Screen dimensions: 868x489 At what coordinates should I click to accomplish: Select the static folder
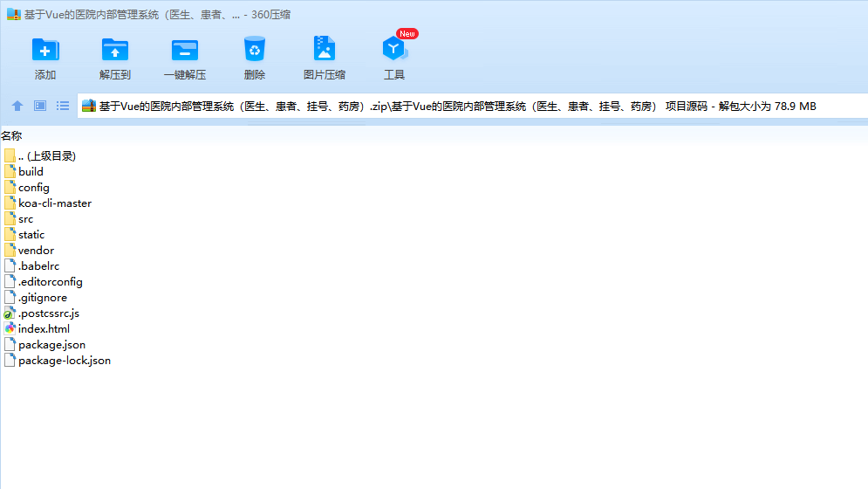tap(31, 235)
